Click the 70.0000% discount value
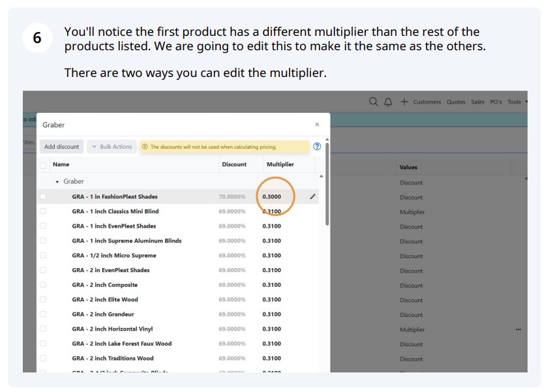The width and height of the screenshot is (553, 392). (232, 196)
